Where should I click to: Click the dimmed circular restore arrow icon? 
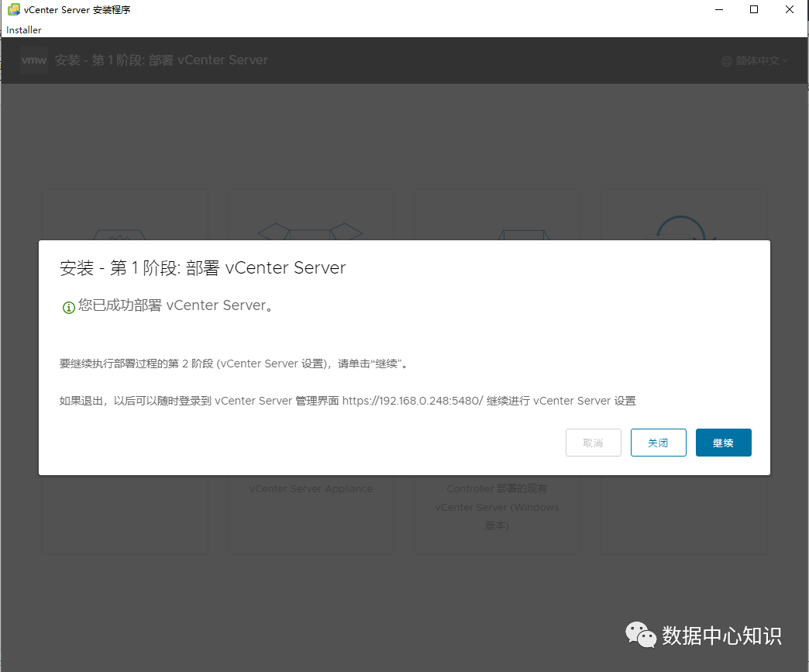[x=681, y=228]
